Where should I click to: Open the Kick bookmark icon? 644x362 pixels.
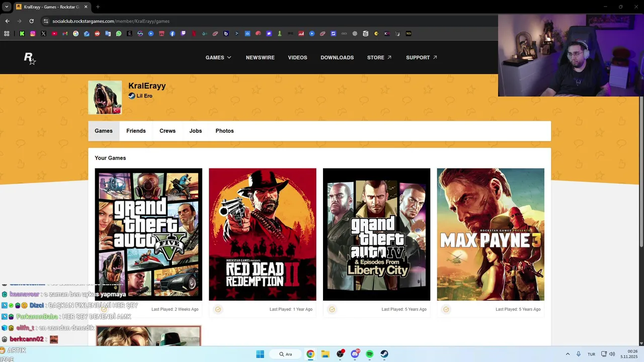[x=22, y=34]
